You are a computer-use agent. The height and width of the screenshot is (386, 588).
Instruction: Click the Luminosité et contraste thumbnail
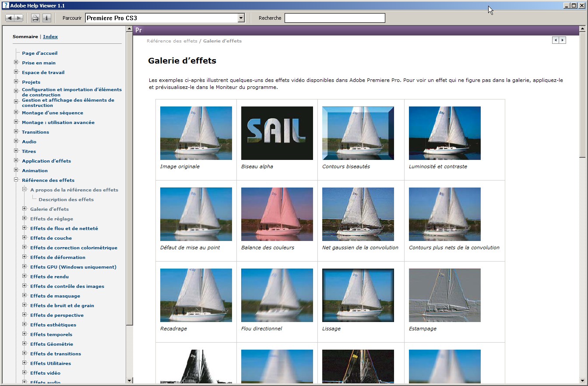(445, 133)
